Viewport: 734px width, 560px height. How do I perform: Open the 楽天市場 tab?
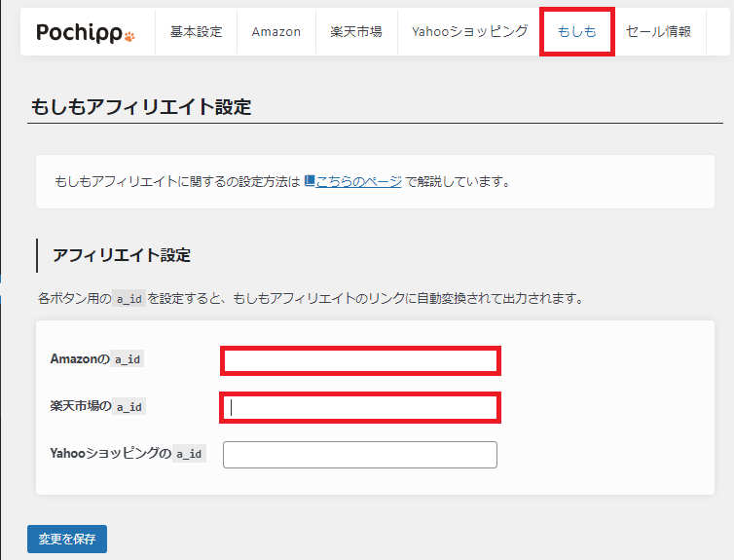[356, 32]
